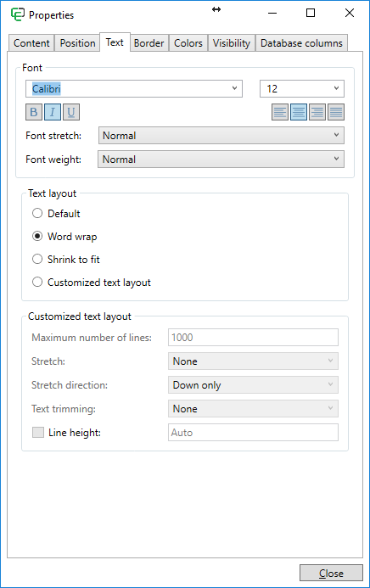The width and height of the screenshot is (370, 588).
Task: Expand the Font weight dropdown
Action: tap(221, 160)
